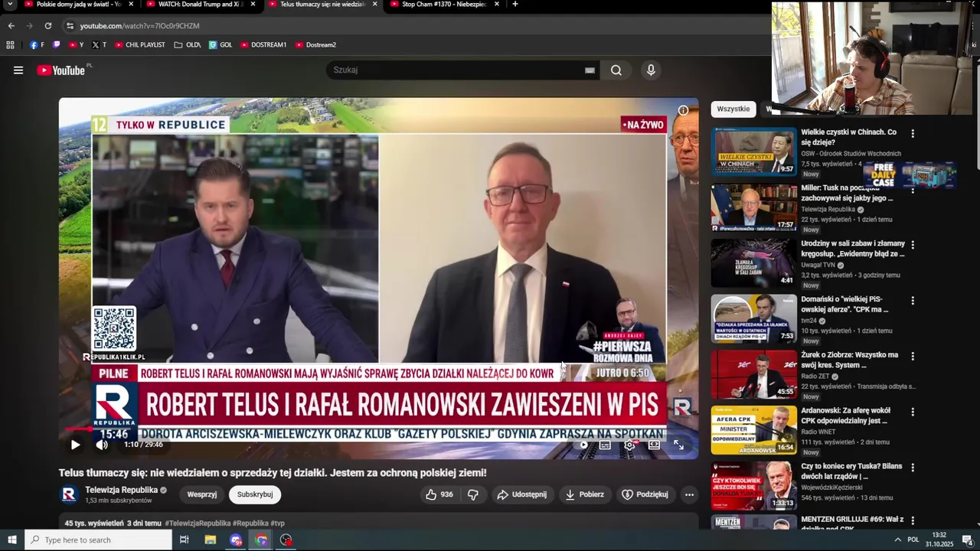Click the Udostępnij share button

521,494
